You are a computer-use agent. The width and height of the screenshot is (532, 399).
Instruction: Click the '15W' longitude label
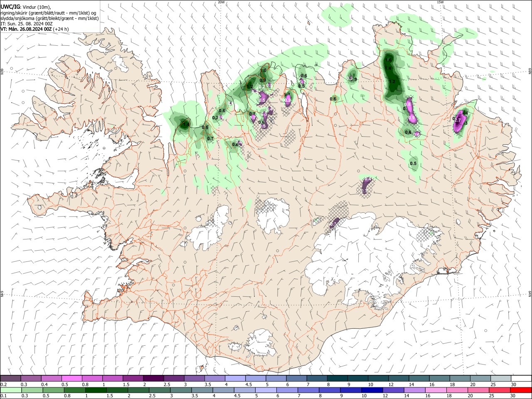(x=440, y=2)
